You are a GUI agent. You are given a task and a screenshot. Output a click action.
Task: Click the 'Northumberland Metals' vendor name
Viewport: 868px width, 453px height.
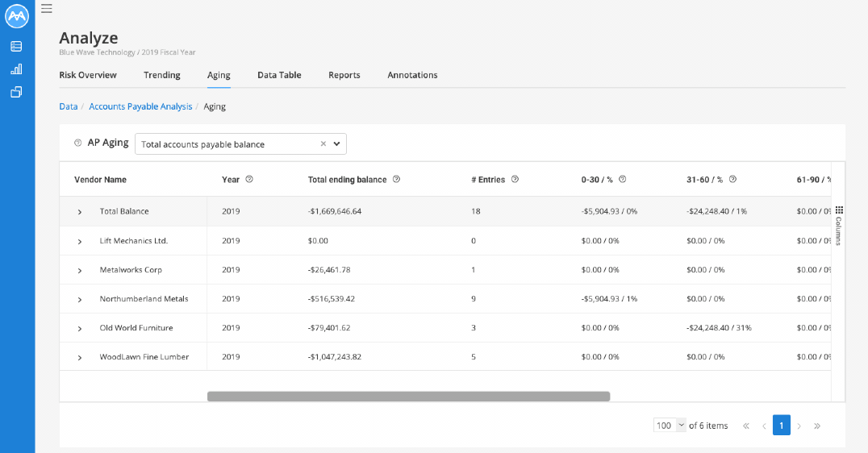[x=144, y=299]
